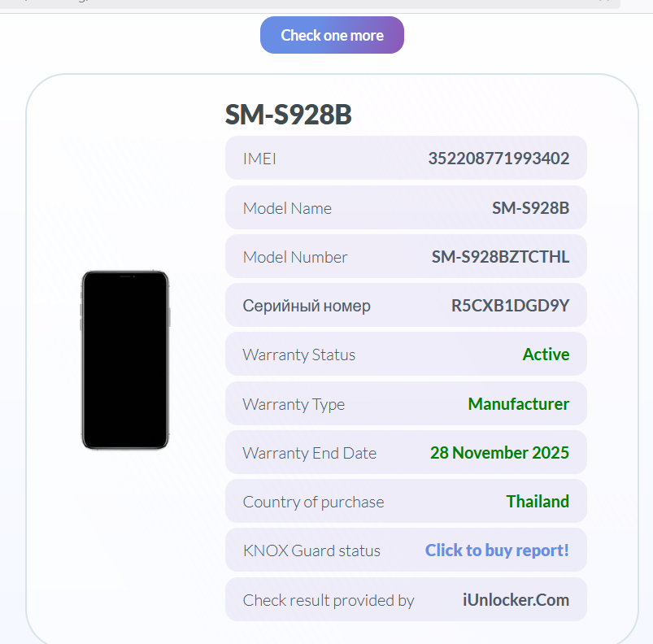
Task: Select serial number R5CXB1DGD9Y
Action: tap(510, 306)
